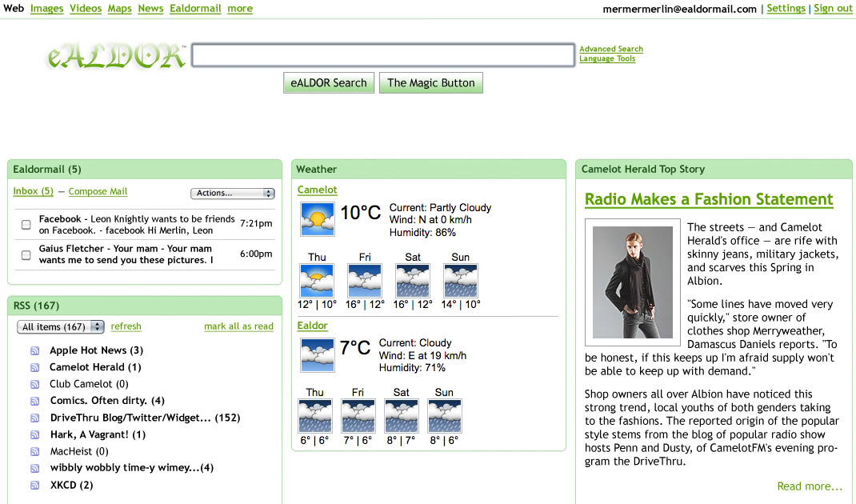This screenshot has width=856, height=504.
Task: Click the RSS icon beside Apple Hot News
Action: pyautogui.click(x=35, y=350)
